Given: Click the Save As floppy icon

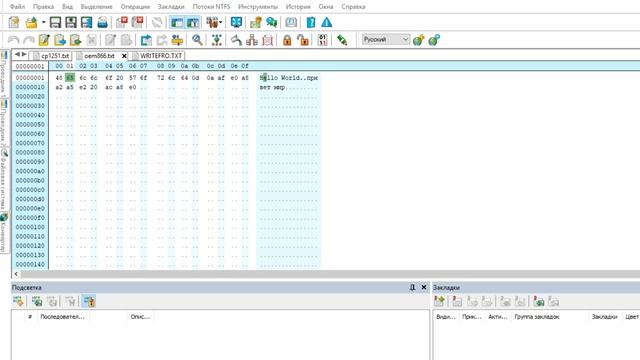Looking at the screenshot, I should coord(71,22).
